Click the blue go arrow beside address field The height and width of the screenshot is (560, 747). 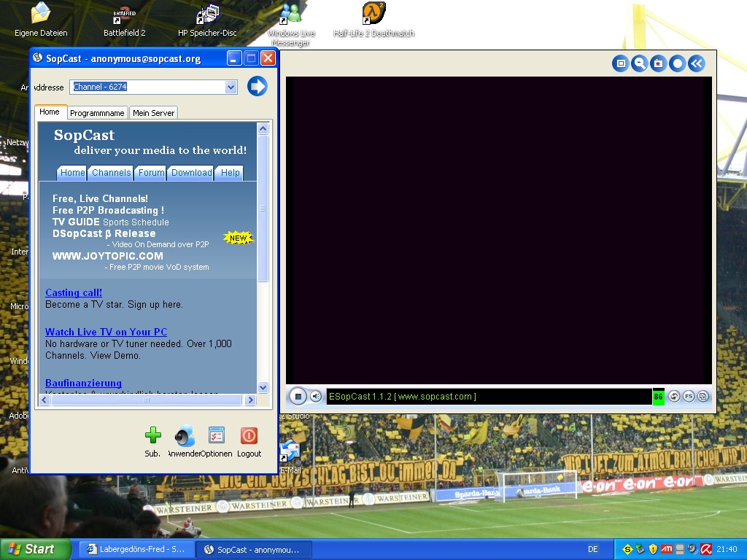[x=258, y=87]
